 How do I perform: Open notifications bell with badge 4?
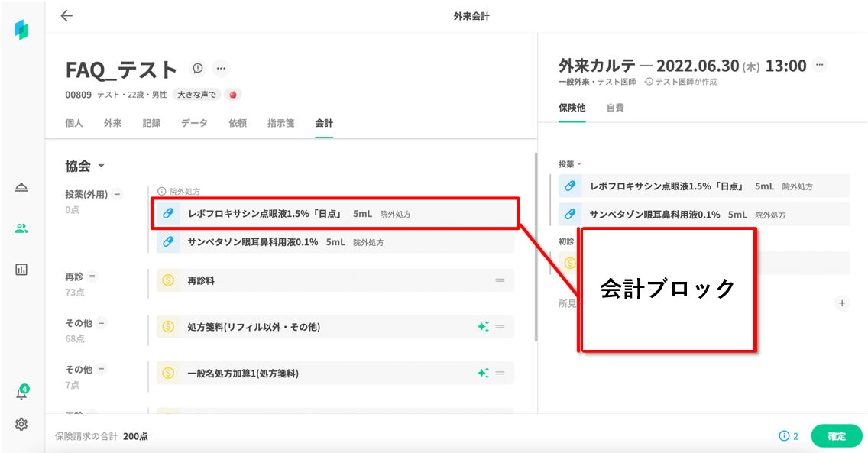click(21, 393)
